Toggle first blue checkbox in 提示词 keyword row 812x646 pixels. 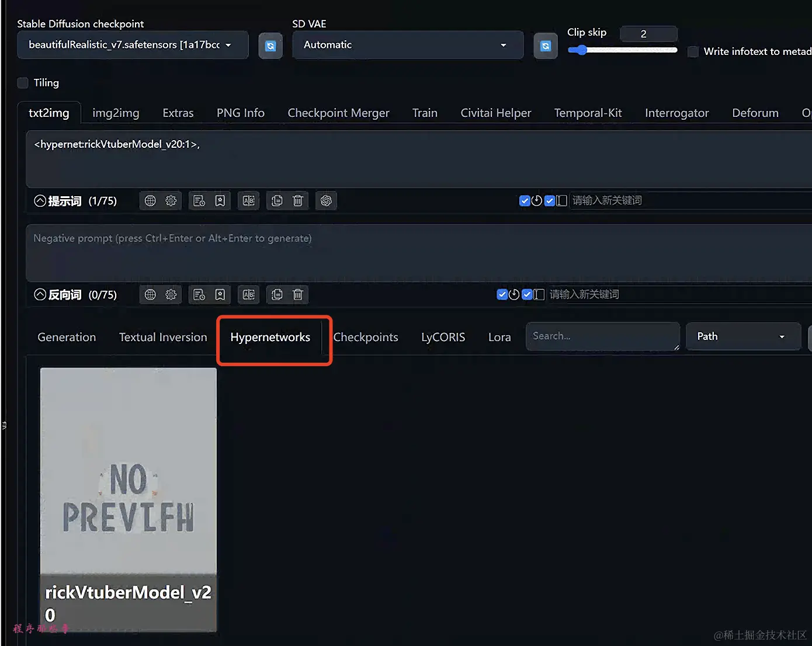(x=525, y=201)
